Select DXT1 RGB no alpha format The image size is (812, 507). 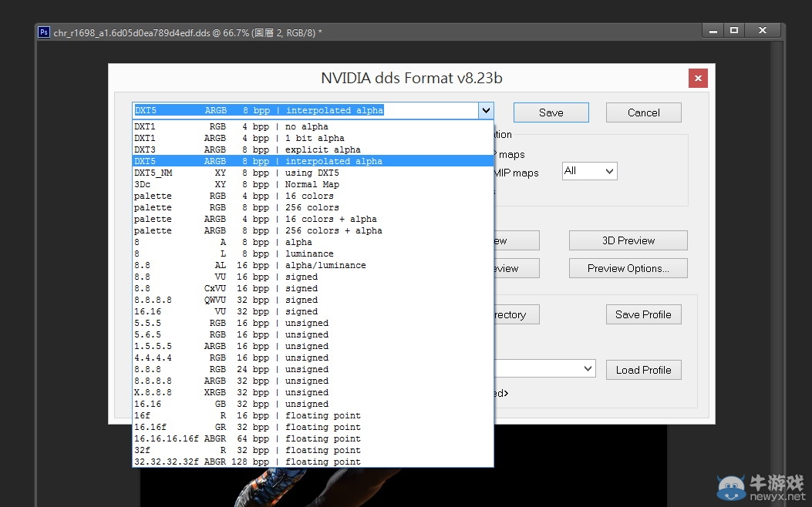click(x=313, y=126)
